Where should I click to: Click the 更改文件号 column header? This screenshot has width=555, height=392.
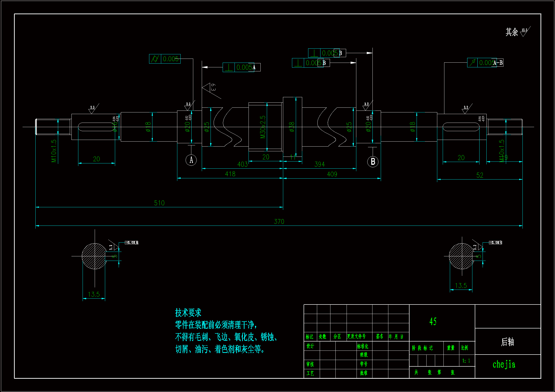[356, 336]
